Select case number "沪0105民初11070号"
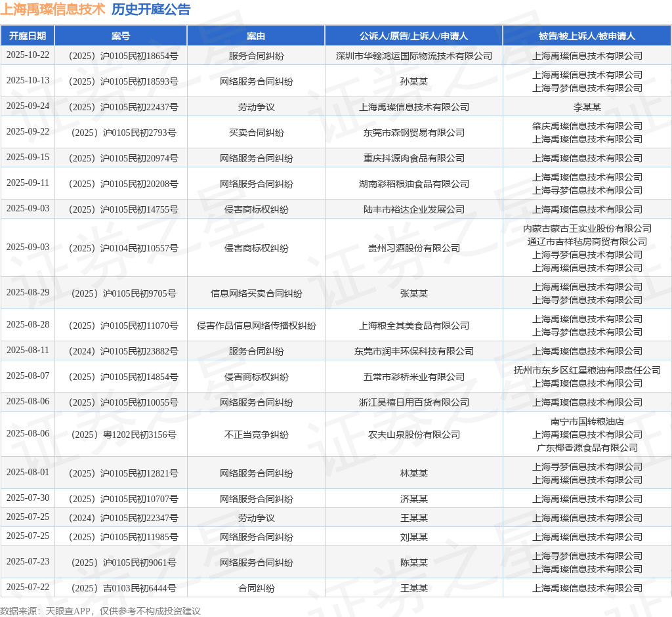The height and width of the screenshot is (617, 672). (x=139, y=326)
